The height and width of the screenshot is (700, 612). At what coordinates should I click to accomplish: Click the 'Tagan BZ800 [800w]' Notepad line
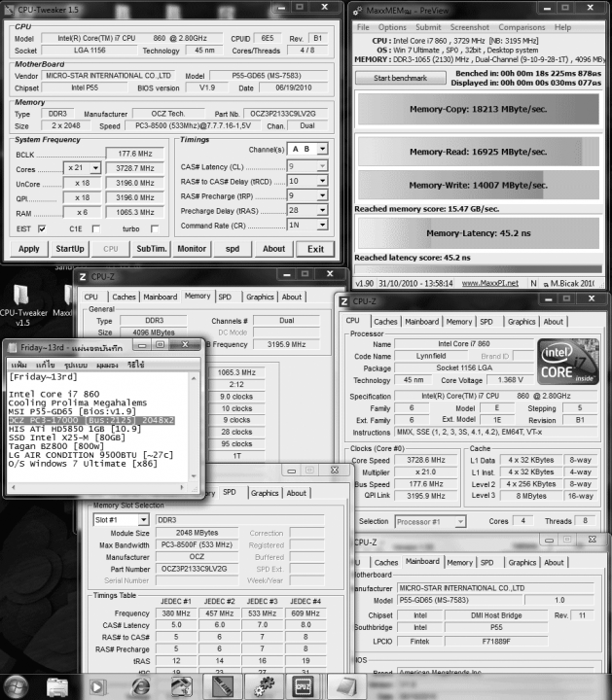(x=55, y=446)
